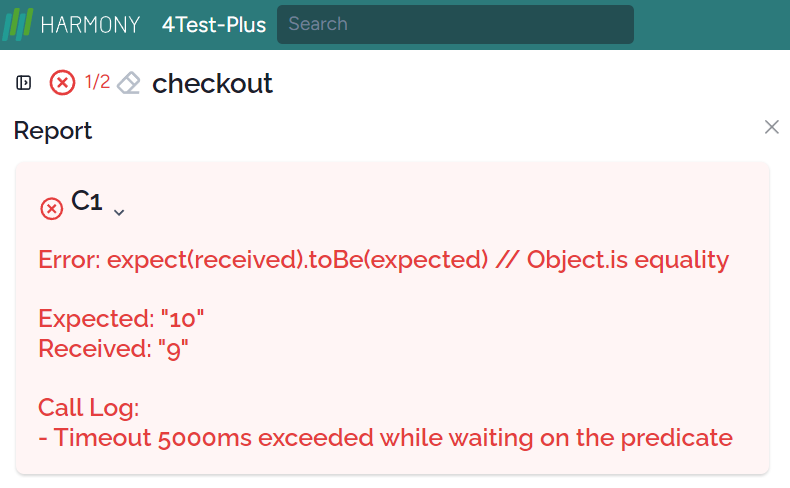This screenshot has width=790, height=488.
Task: Click the Harmony green stripes logo
Action: pyautogui.click(x=18, y=24)
